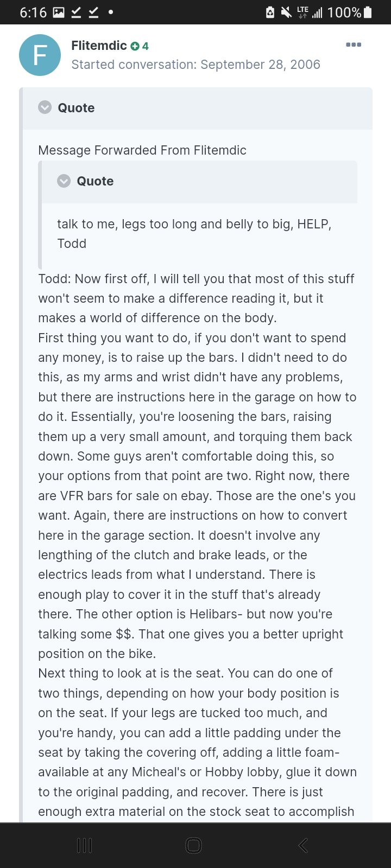This screenshot has height=868, width=391.
Task: Tap the inner Quote header label
Action: click(95, 181)
